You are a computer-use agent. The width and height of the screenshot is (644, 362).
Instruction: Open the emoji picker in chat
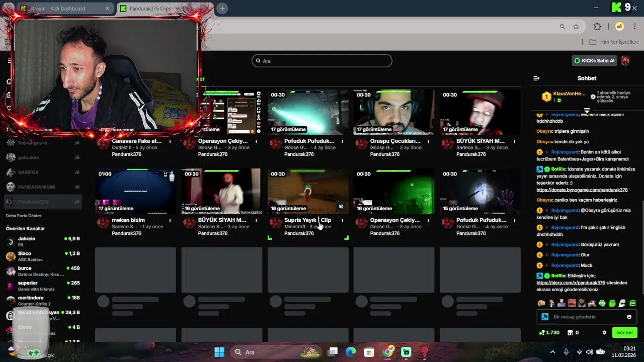pyautogui.click(x=629, y=317)
